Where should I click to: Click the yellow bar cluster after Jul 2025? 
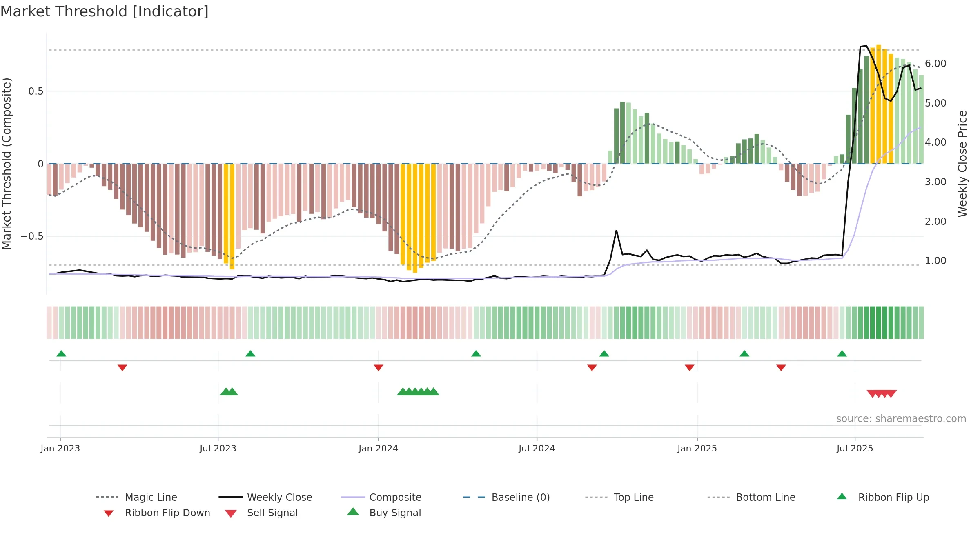tap(882, 104)
